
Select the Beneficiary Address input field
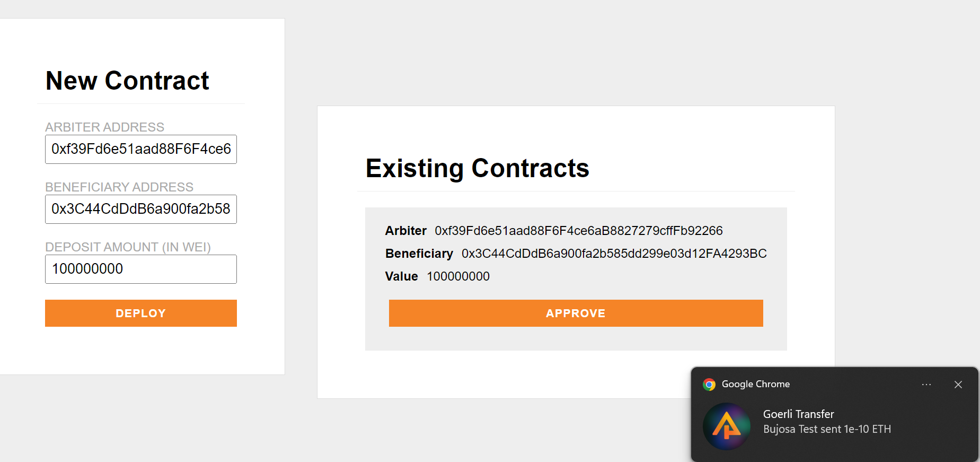point(140,209)
